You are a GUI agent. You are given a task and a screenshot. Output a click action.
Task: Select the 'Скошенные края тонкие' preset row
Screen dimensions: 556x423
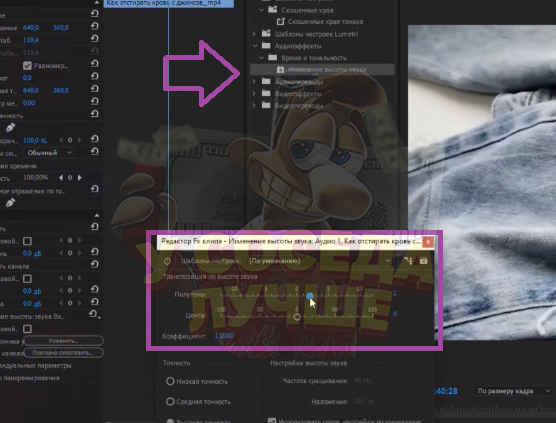pos(322,22)
